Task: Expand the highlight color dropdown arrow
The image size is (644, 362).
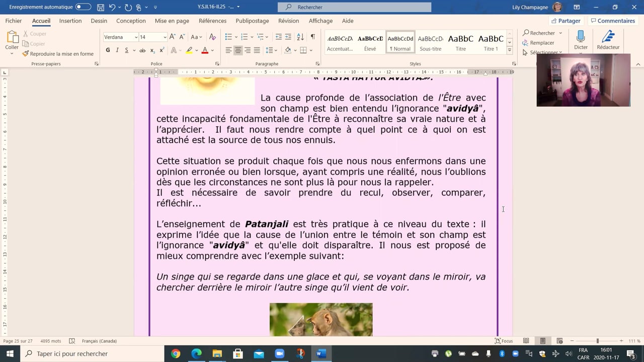Action: 196,50
